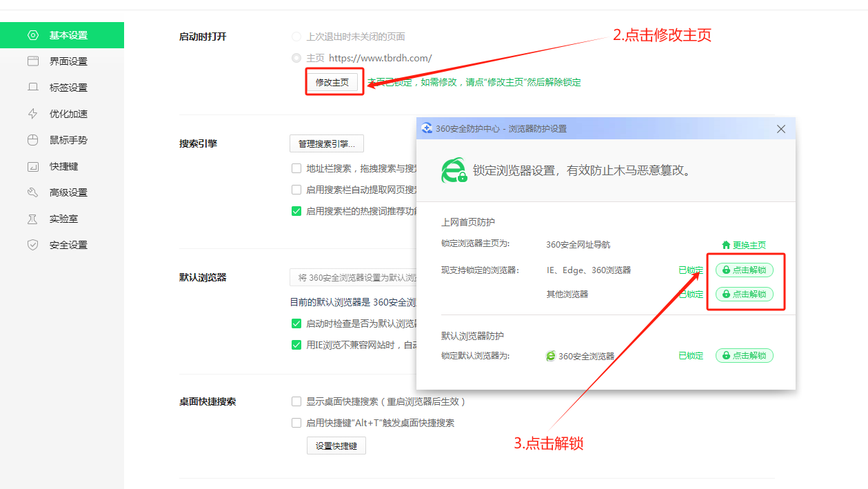The image size is (868, 489).
Task: Open the 鼠标手势 menu item
Action: pos(62,140)
